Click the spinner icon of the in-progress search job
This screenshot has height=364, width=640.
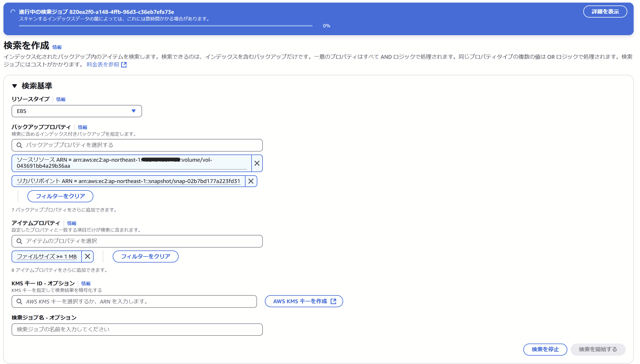pyautogui.click(x=13, y=12)
